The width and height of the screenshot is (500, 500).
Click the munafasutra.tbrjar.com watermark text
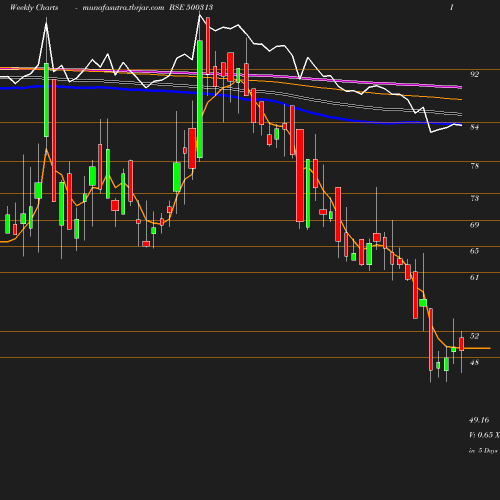[123, 7]
